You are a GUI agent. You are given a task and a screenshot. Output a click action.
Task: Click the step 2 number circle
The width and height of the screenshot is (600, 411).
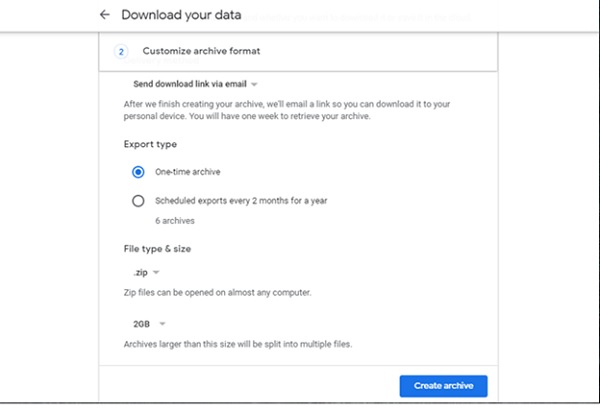pyautogui.click(x=121, y=52)
